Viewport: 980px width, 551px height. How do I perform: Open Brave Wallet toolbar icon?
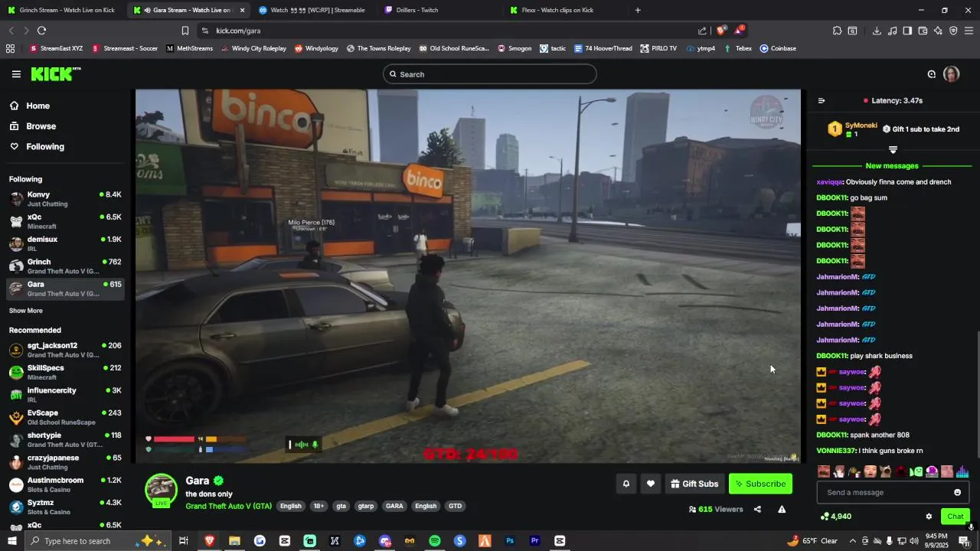[923, 31]
